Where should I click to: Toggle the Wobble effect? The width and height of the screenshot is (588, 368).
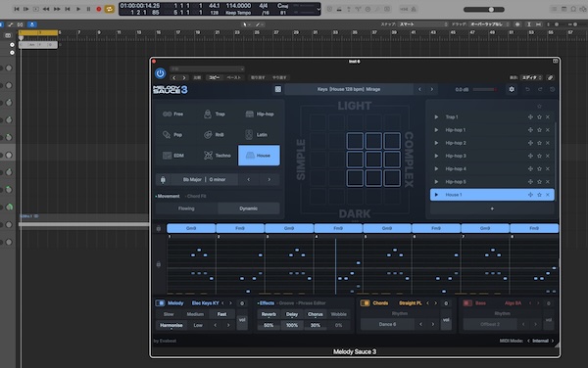tap(339, 314)
